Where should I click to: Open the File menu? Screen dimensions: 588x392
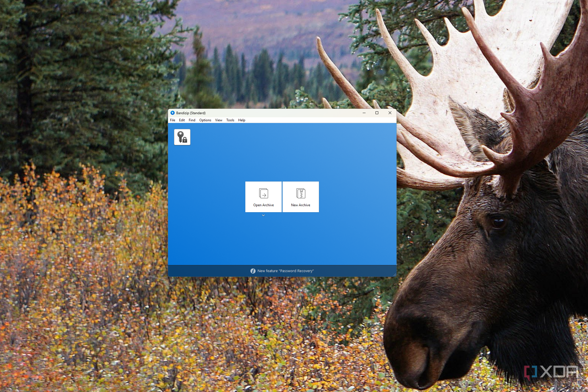coord(173,120)
